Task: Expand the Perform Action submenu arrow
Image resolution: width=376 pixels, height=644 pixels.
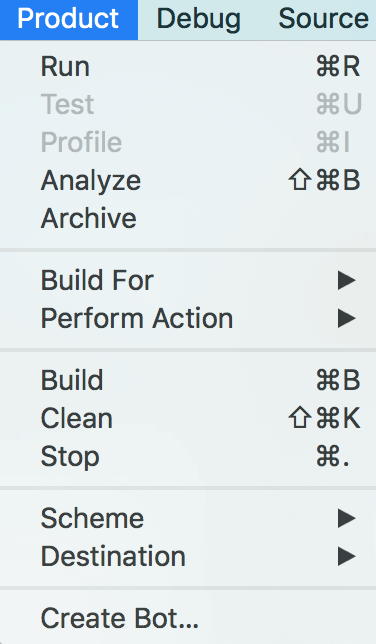Action: click(346, 318)
